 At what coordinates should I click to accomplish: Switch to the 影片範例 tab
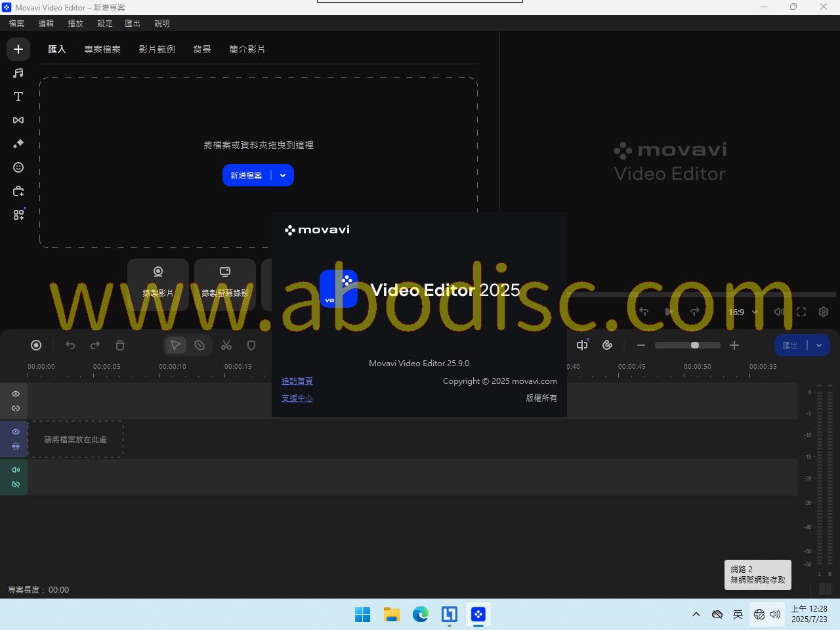157,49
